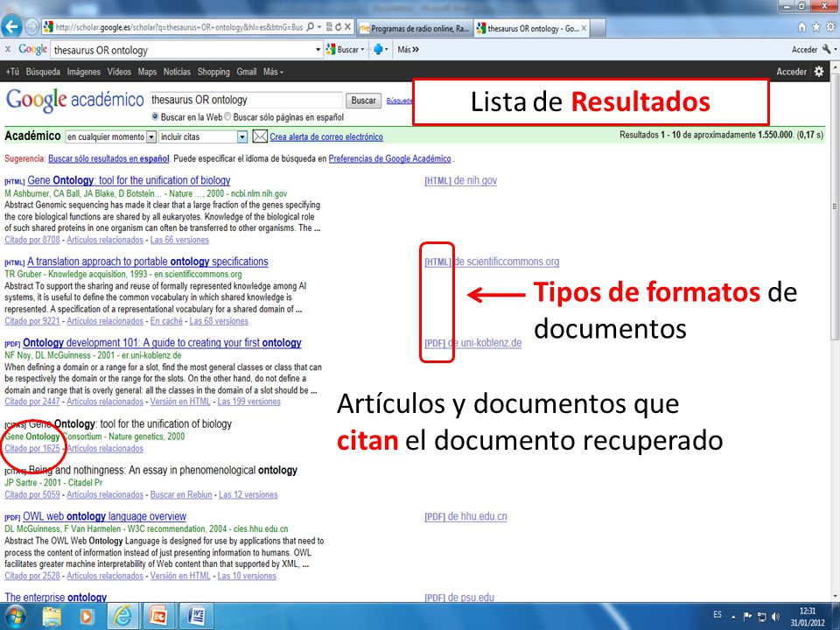The height and width of the screenshot is (630, 840).
Task: Click the email alert envelope icon
Action: 260,136
